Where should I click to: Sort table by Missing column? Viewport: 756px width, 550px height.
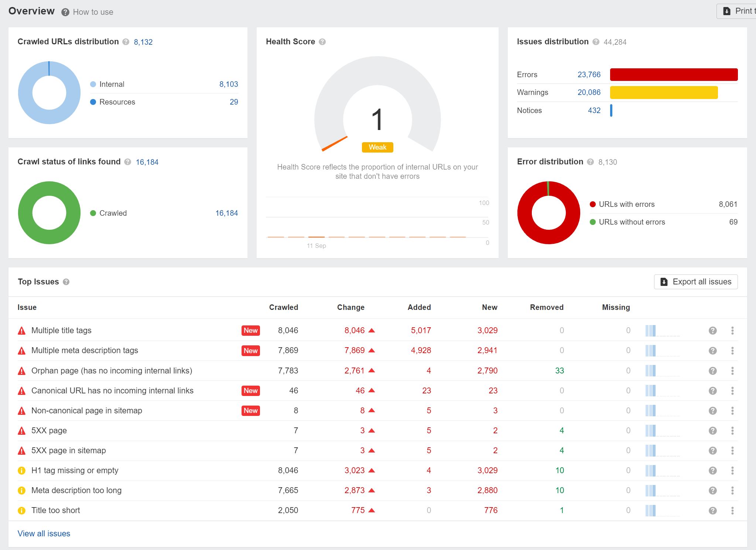click(x=616, y=307)
